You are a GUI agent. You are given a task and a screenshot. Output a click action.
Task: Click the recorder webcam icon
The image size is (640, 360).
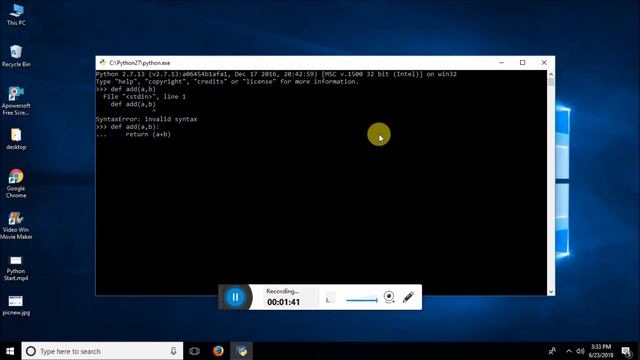click(389, 297)
